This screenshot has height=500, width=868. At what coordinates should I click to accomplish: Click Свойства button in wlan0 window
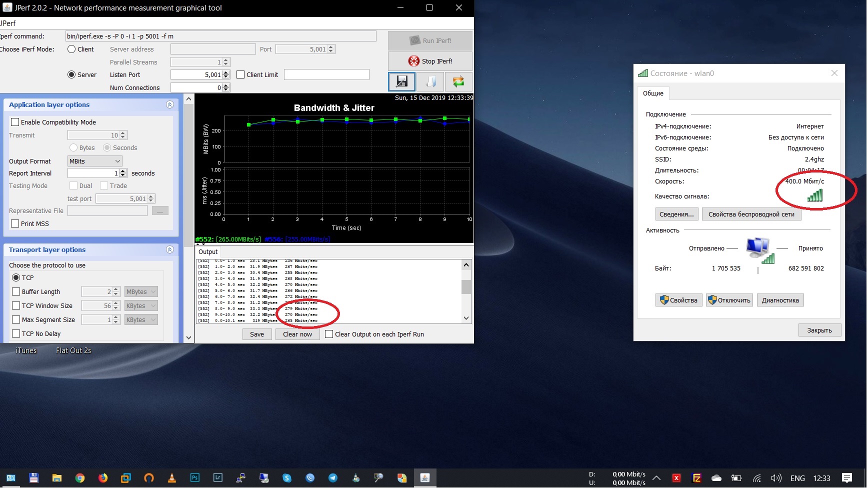679,300
